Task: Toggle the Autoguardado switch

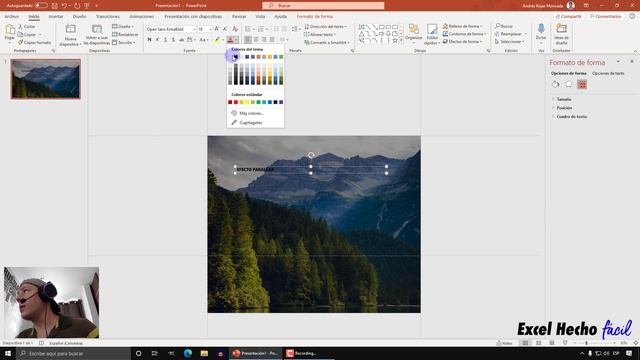Action: (x=41, y=6)
